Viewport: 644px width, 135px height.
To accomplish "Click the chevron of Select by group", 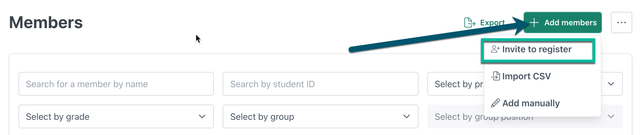I will (x=407, y=116).
